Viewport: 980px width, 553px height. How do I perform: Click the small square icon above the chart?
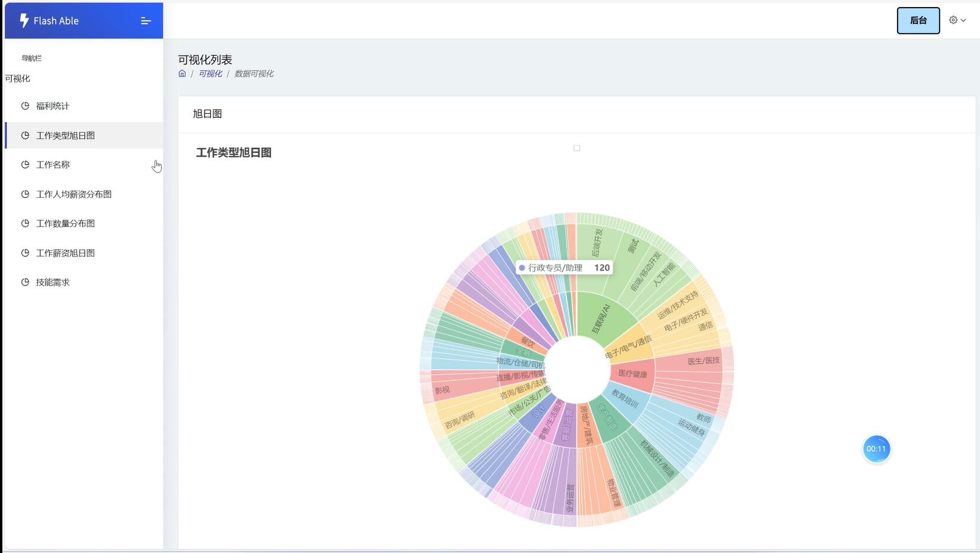pos(577,148)
